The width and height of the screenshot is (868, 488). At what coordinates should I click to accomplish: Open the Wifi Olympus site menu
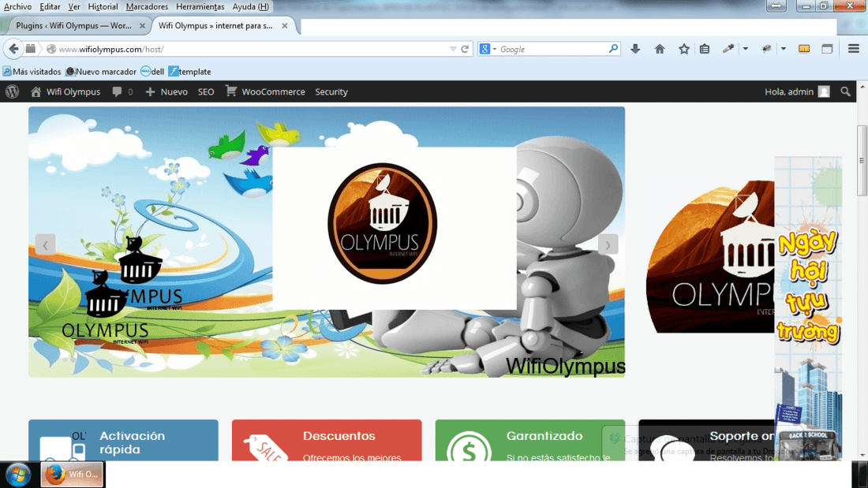pyautogui.click(x=65, y=92)
